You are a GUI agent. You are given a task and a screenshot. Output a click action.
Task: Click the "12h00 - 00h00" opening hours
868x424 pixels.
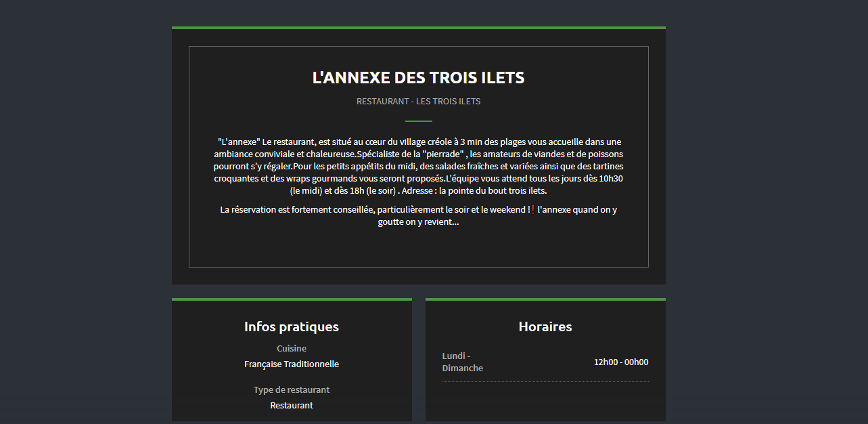point(621,362)
